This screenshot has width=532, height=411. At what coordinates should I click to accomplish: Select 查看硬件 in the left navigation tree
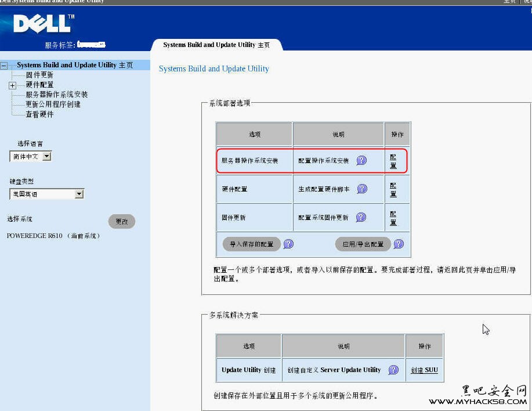(x=39, y=114)
